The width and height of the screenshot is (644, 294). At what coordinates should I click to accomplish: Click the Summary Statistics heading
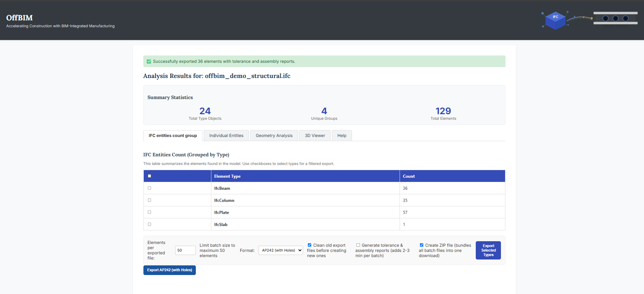click(x=170, y=97)
